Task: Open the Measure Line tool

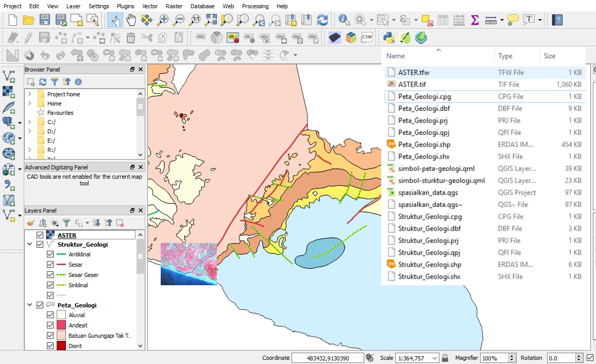Action: coord(491,20)
